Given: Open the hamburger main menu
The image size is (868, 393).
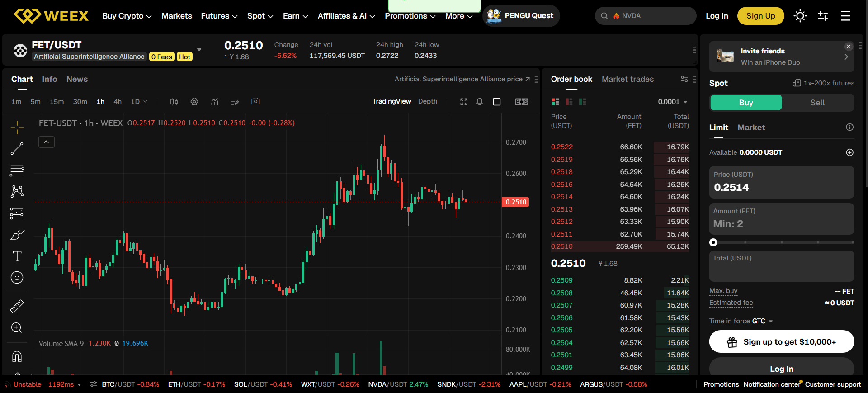Looking at the screenshot, I should pyautogui.click(x=845, y=16).
